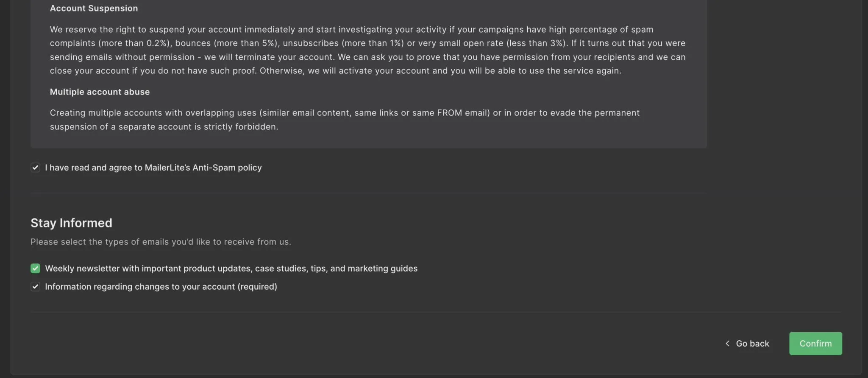Click the Go back text link

752,344
